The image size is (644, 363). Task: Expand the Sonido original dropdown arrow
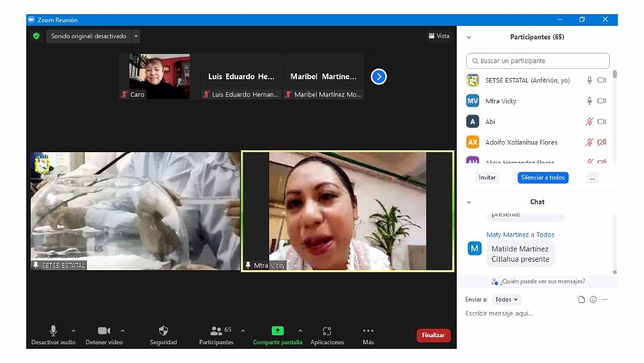click(x=136, y=36)
